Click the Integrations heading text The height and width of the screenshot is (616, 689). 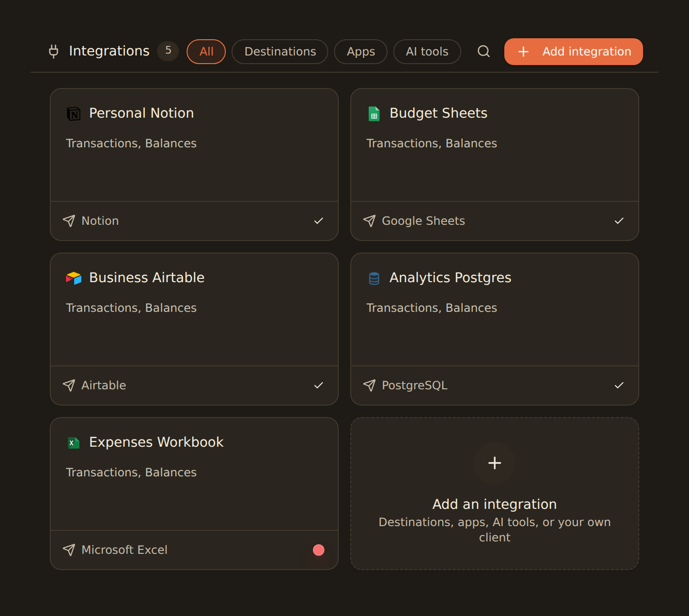[x=109, y=51]
